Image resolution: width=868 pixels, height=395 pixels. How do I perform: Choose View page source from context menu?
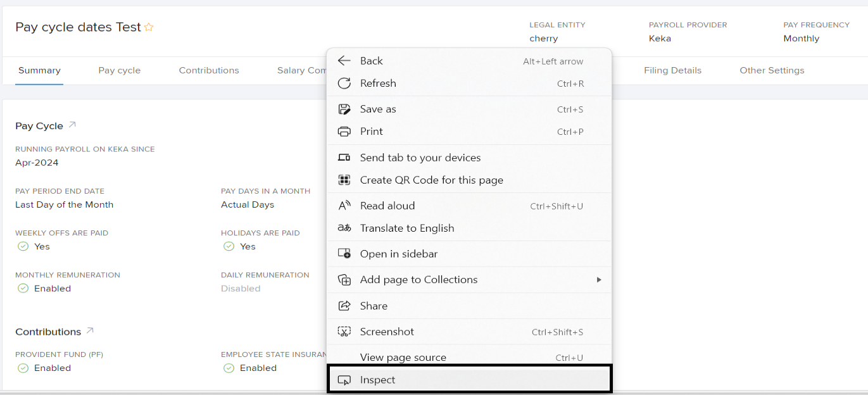click(x=403, y=357)
